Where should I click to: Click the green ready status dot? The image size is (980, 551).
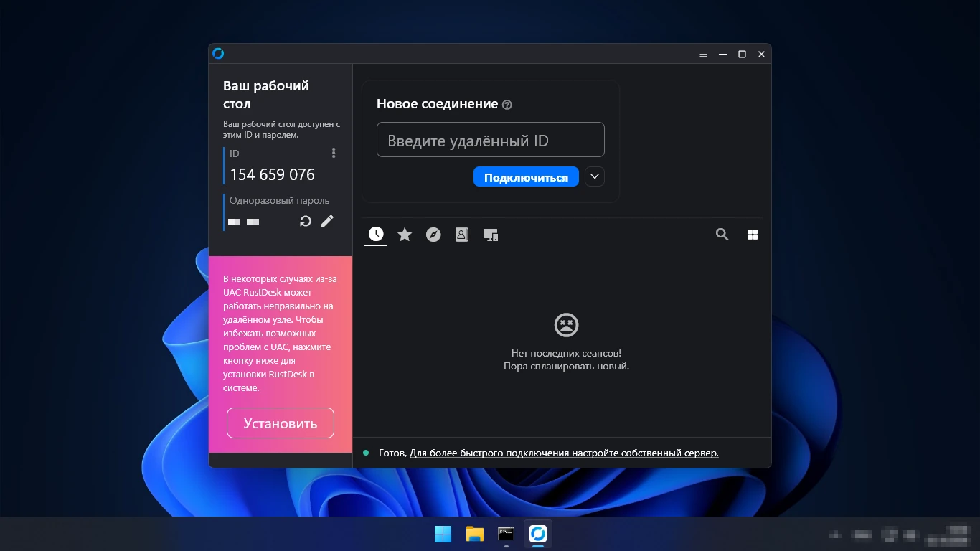(366, 453)
